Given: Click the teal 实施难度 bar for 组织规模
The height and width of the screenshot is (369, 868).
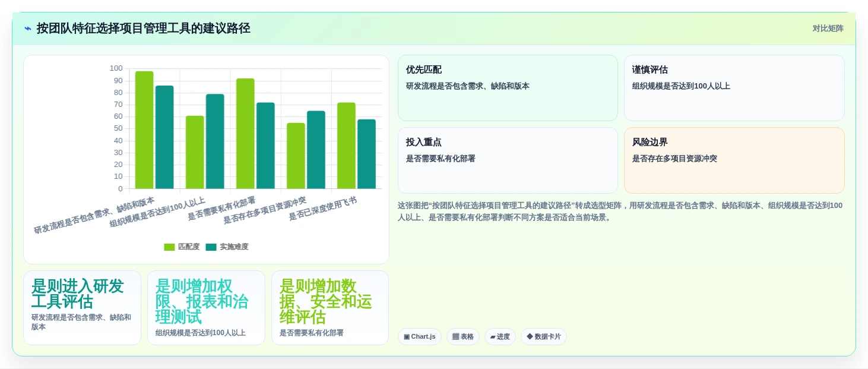Looking at the screenshot, I should click(x=215, y=141).
